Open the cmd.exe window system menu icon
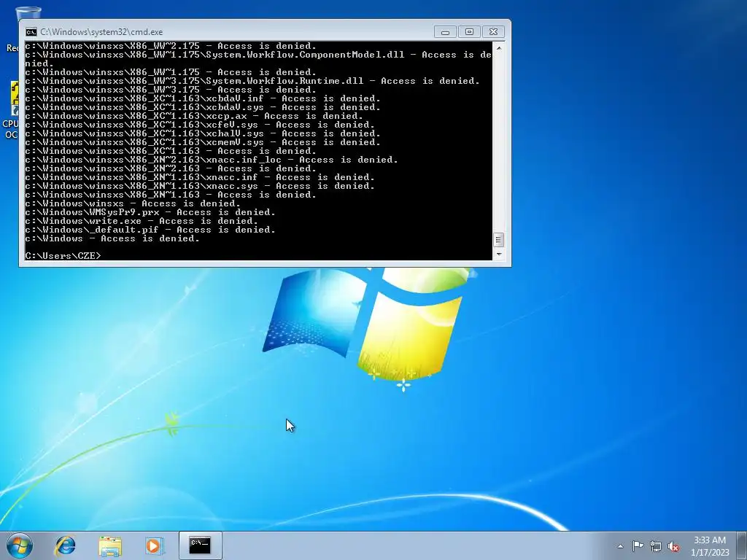The width and height of the screenshot is (747, 560). click(31, 32)
